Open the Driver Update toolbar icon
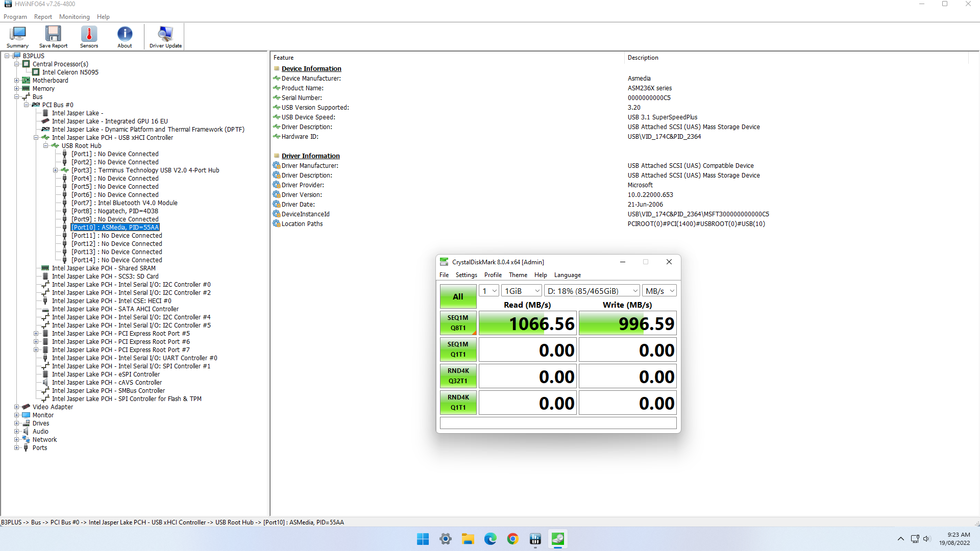980x551 pixels. [165, 37]
